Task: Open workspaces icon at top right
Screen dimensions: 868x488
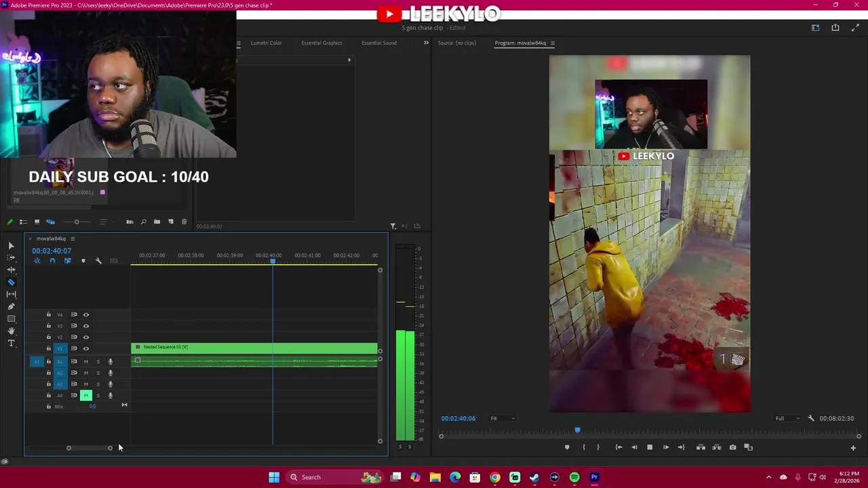Action: 816,28
